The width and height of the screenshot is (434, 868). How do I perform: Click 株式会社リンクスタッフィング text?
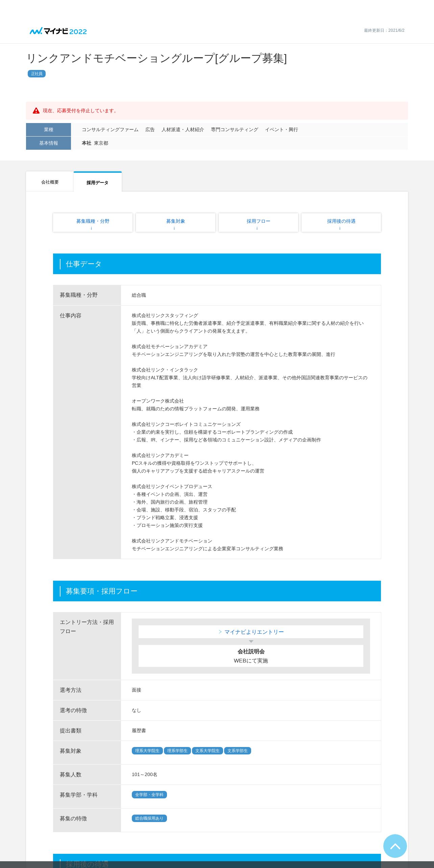pyautogui.click(x=165, y=315)
